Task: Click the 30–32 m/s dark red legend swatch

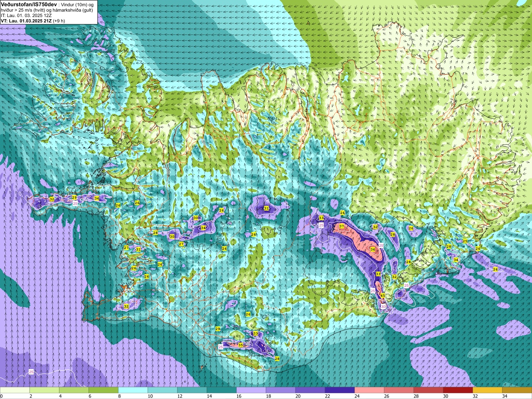Action: 458,390
